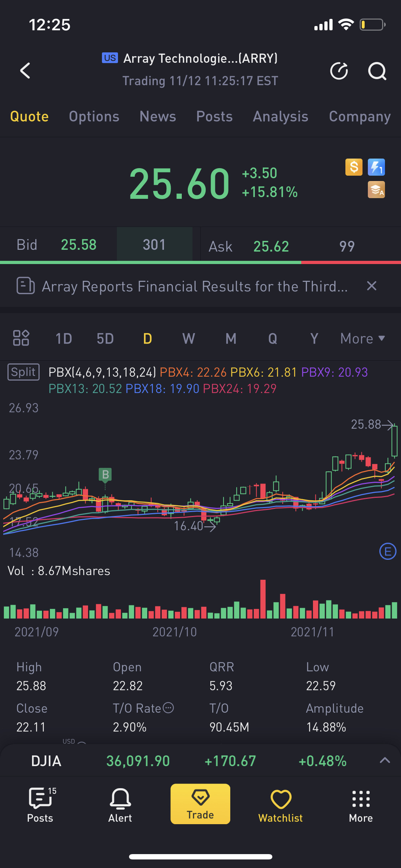Open the search magnifier icon
Viewport: 401px width, 868px height.
point(377,71)
